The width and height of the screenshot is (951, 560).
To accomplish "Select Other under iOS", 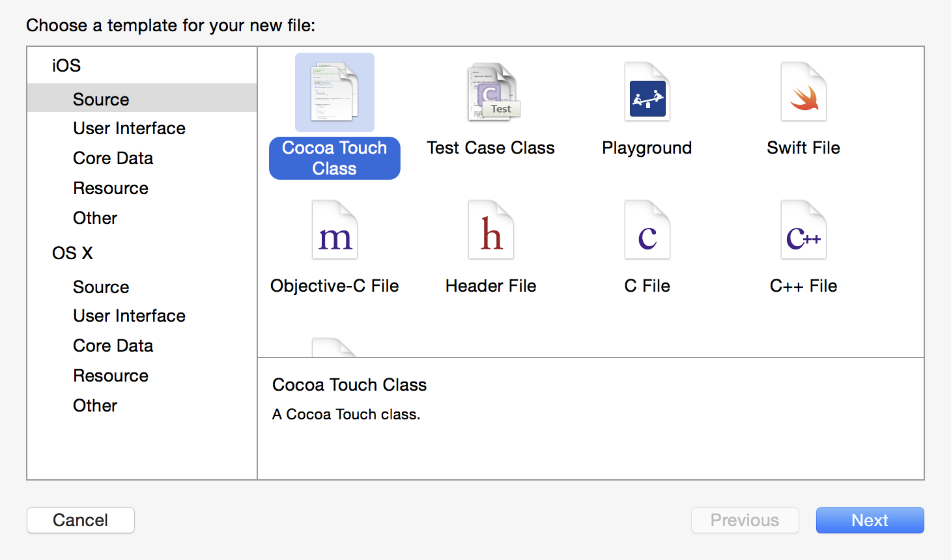I will (142, 218).
